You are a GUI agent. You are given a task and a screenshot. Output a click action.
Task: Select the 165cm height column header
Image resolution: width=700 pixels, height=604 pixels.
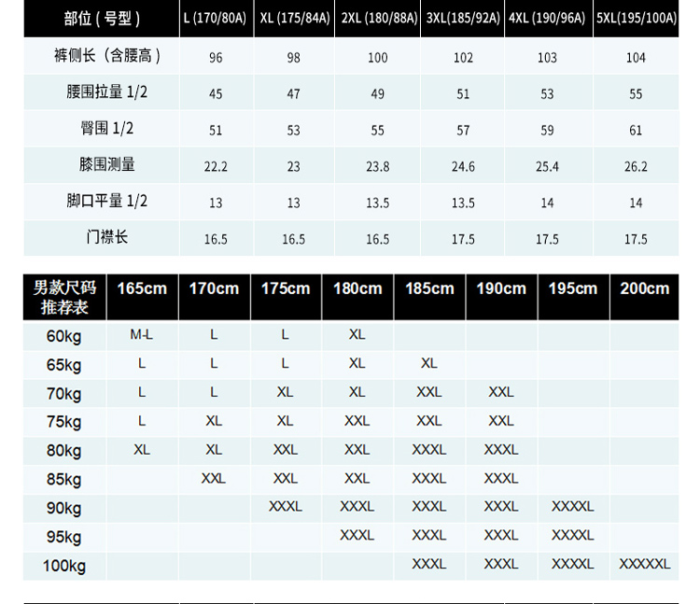coord(142,288)
